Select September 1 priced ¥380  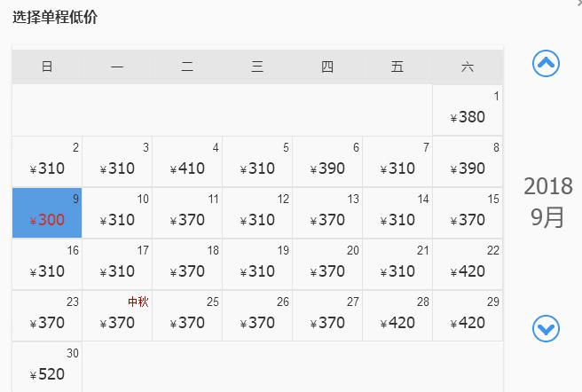468,110
